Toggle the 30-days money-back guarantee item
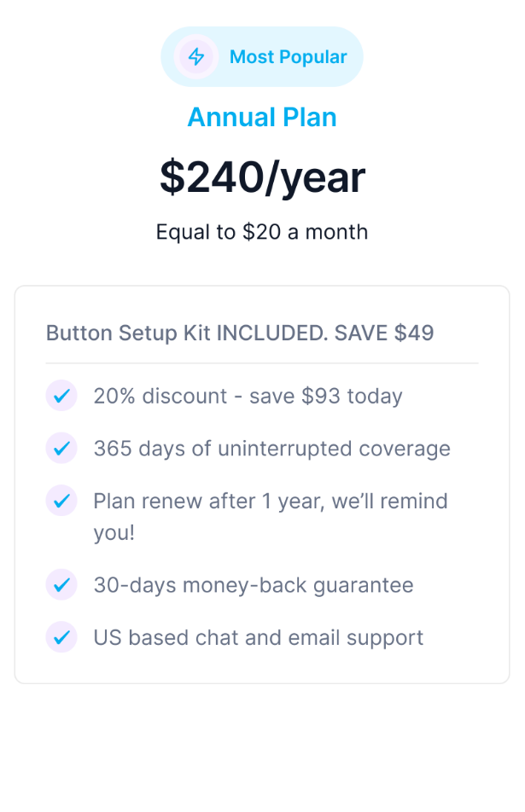Screen dimensions: 525x812 click(253, 585)
